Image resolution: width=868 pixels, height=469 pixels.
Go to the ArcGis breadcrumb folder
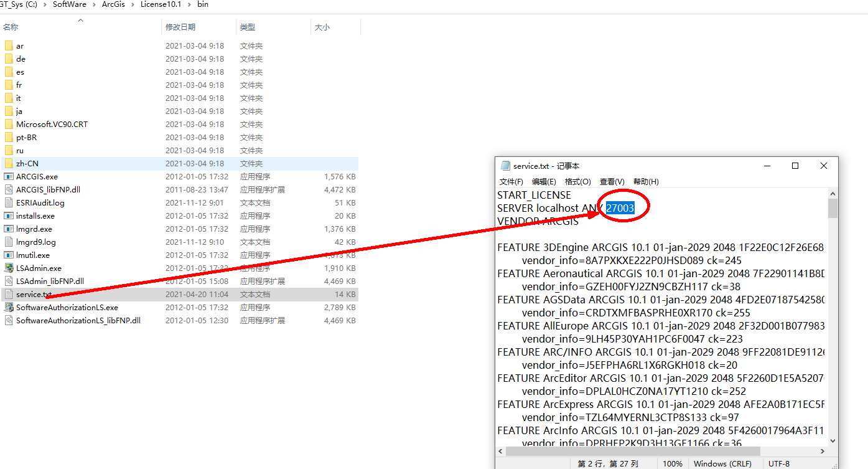tap(114, 4)
